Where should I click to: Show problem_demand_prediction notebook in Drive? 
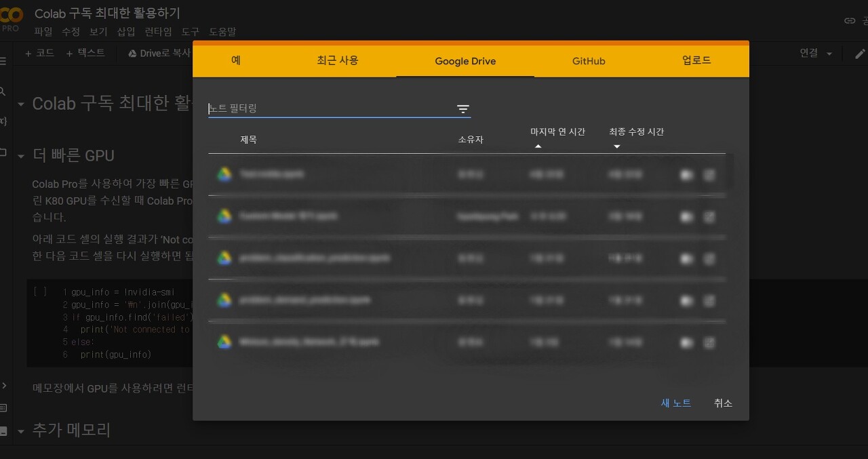click(x=687, y=300)
